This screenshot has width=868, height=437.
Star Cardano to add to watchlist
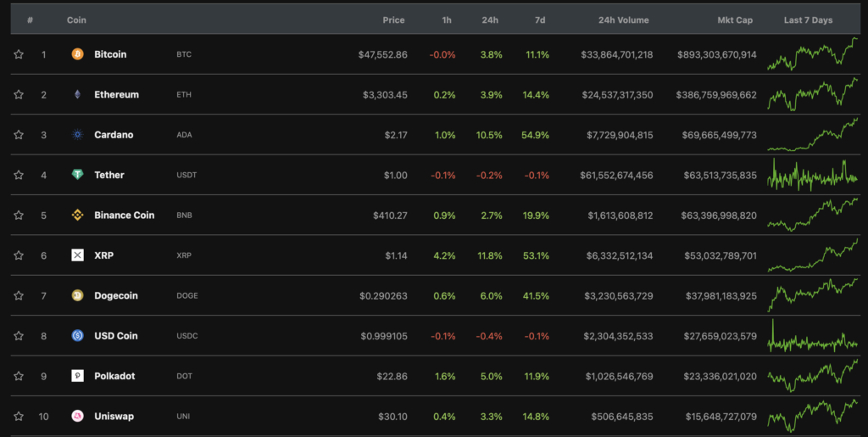[x=19, y=135]
